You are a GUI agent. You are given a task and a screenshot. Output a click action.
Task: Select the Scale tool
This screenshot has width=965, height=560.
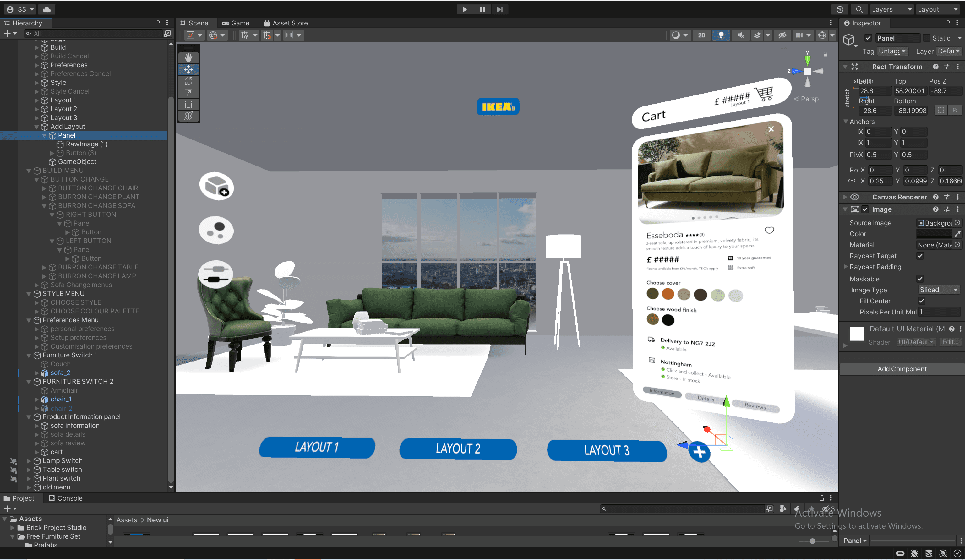pos(188,93)
